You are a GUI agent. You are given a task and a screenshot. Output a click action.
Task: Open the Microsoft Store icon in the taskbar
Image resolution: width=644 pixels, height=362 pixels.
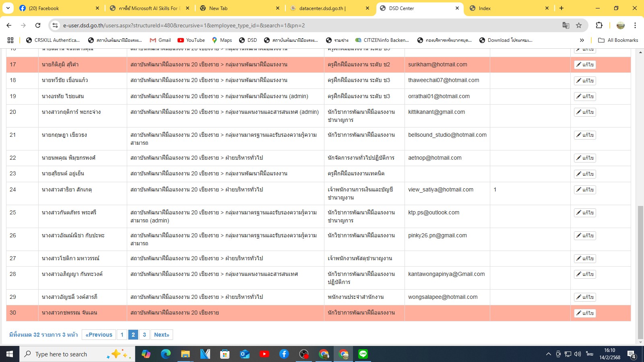point(225,354)
